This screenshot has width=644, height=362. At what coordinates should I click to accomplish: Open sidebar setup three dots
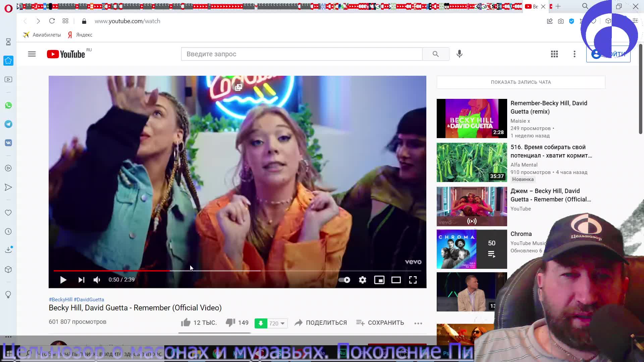[x=8, y=337]
